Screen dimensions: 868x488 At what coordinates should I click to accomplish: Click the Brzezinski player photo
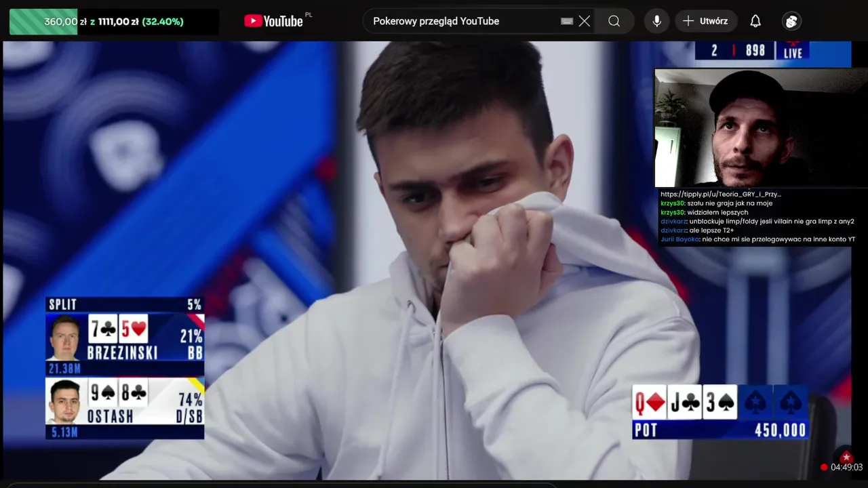(x=66, y=337)
